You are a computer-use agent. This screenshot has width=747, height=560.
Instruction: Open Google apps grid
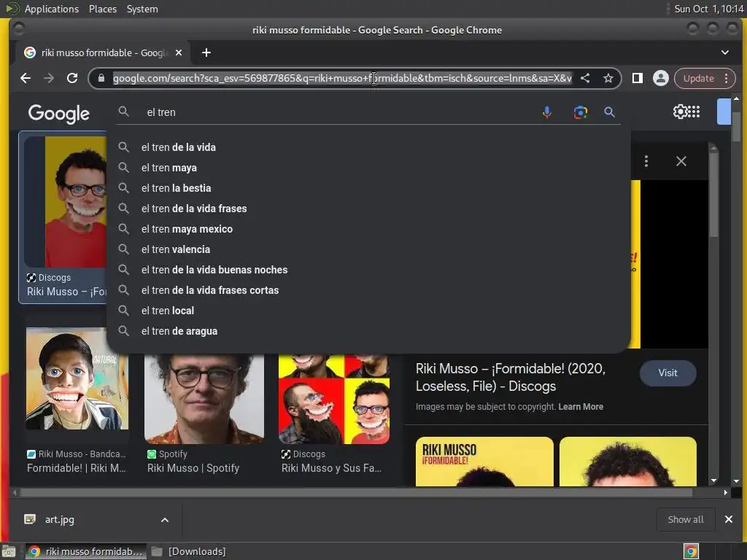pos(694,112)
